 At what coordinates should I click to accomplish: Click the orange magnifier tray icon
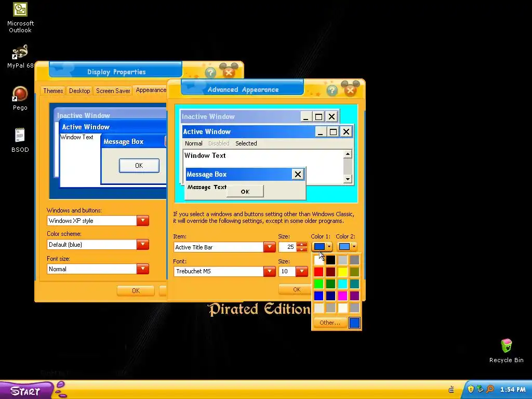pyautogui.click(x=490, y=389)
